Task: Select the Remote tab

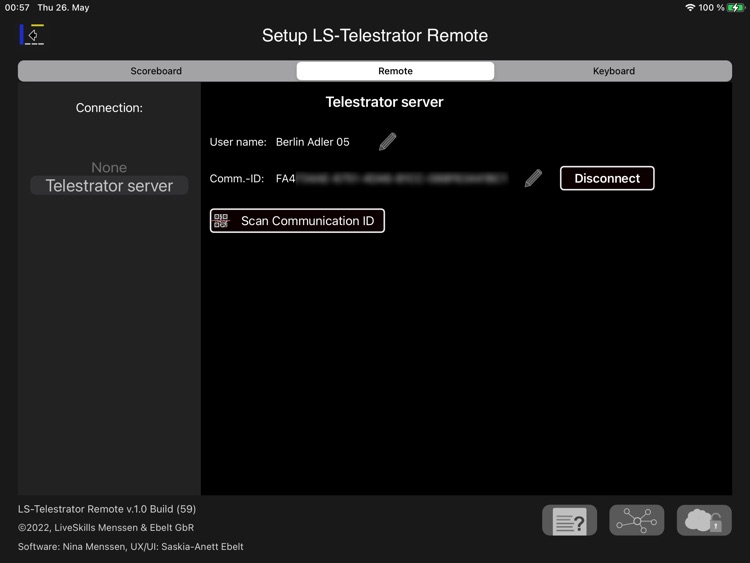Action: click(395, 71)
